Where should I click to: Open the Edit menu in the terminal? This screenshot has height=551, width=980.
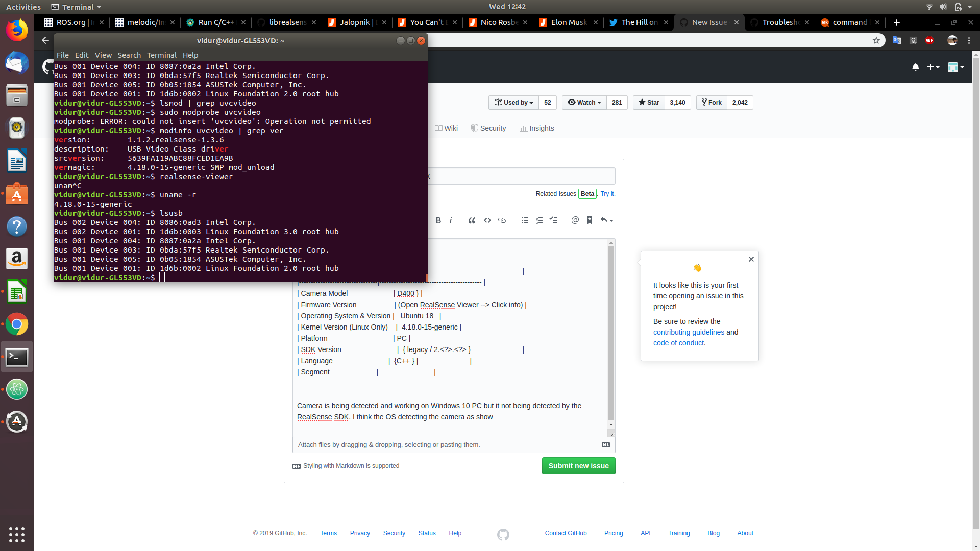[82, 55]
